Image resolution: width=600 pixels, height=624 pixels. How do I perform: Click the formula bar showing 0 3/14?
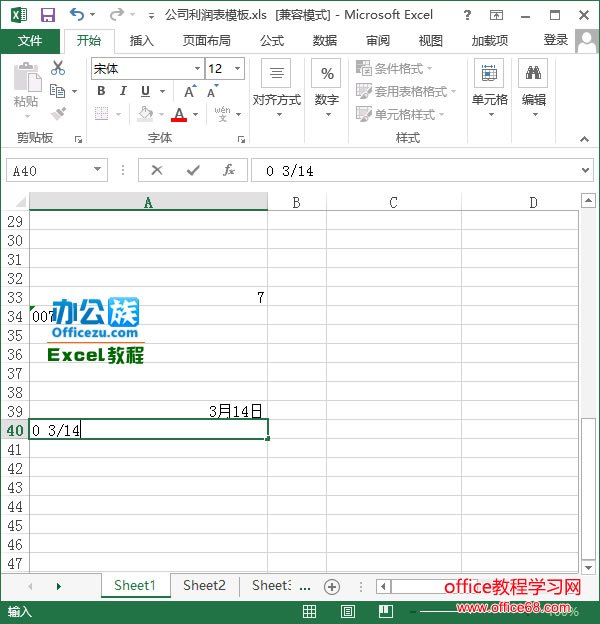pos(416,171)
